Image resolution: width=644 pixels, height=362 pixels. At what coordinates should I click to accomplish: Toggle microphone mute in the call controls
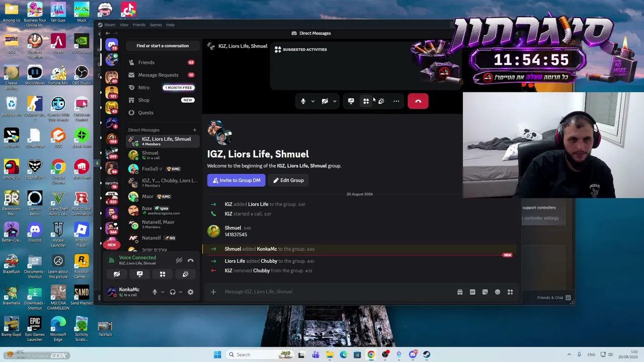click(303, 101)
